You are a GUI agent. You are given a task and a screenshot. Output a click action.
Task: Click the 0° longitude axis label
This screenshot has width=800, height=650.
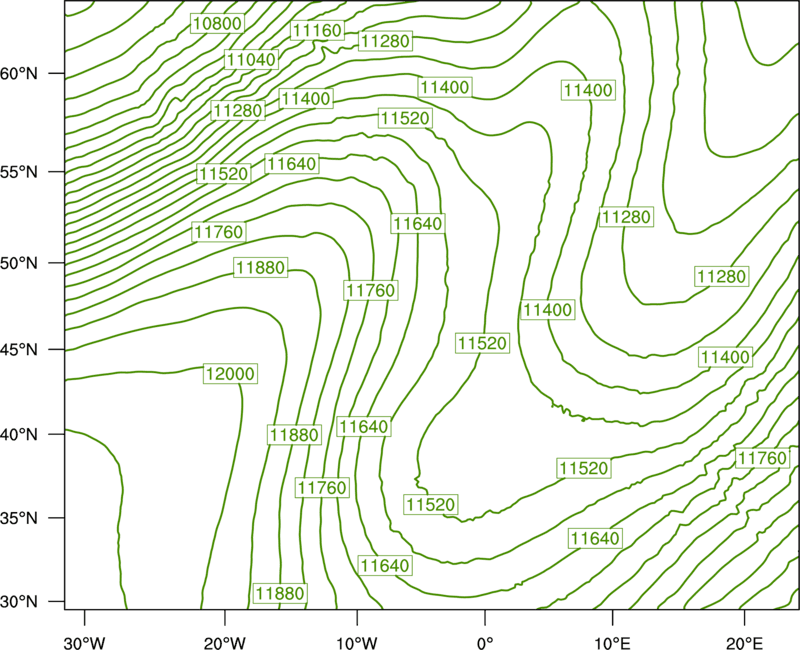pos(485,643)
